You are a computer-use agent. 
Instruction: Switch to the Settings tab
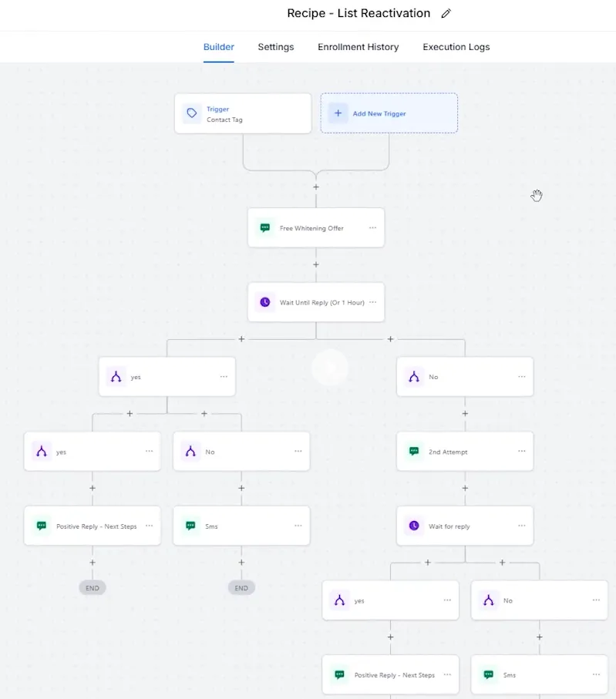[x=276, y=47]
